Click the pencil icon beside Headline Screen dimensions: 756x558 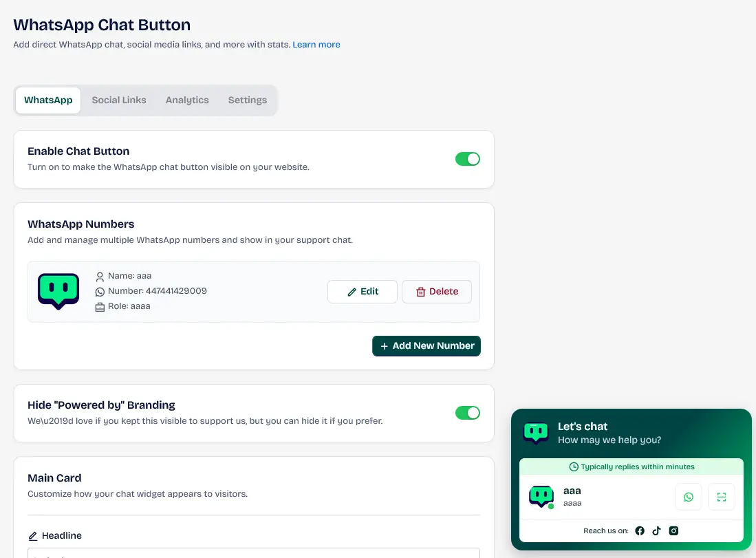pos(33,536)
